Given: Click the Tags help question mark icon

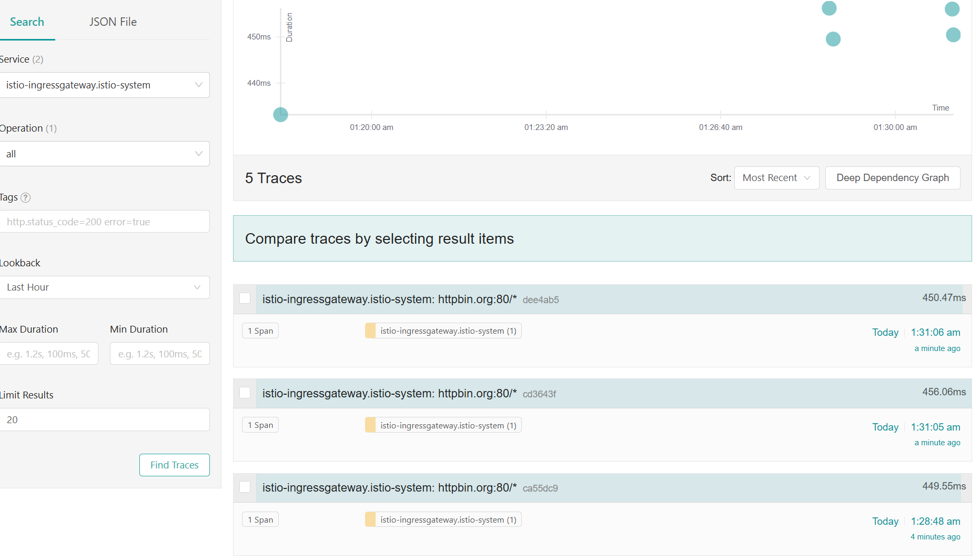Looking at the screenshot, I should 25,198.
